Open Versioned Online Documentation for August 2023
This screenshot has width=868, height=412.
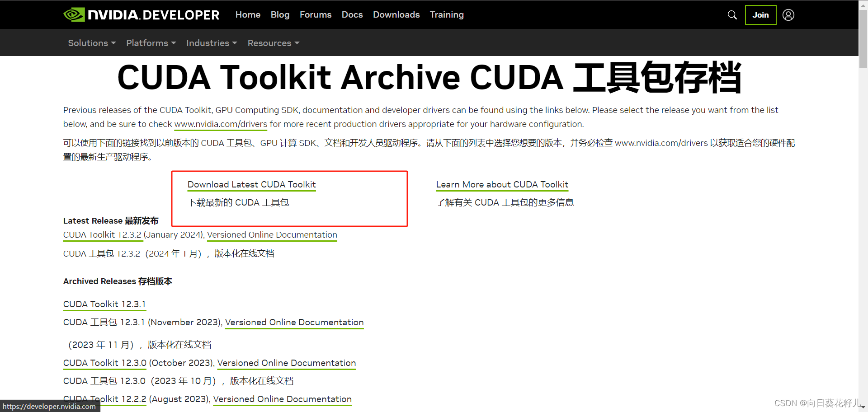tap(283, 399)
